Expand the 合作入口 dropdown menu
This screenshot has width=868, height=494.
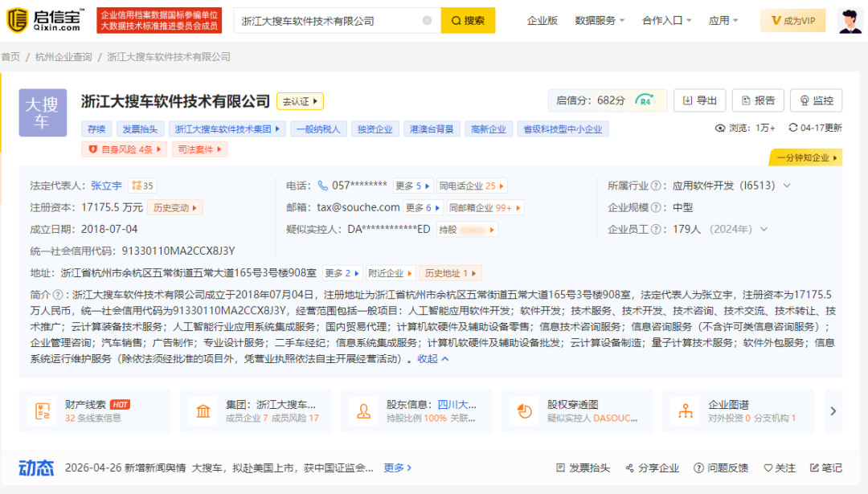click(x=666, y=20)
